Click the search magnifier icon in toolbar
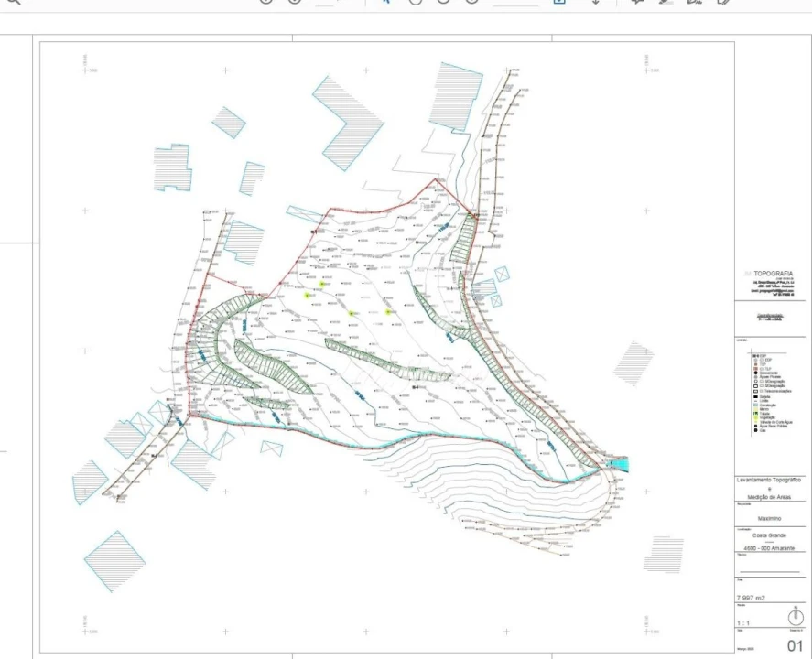Image resolution: width=812 pixels, height=659 pixels. click(x=13, y=3)
